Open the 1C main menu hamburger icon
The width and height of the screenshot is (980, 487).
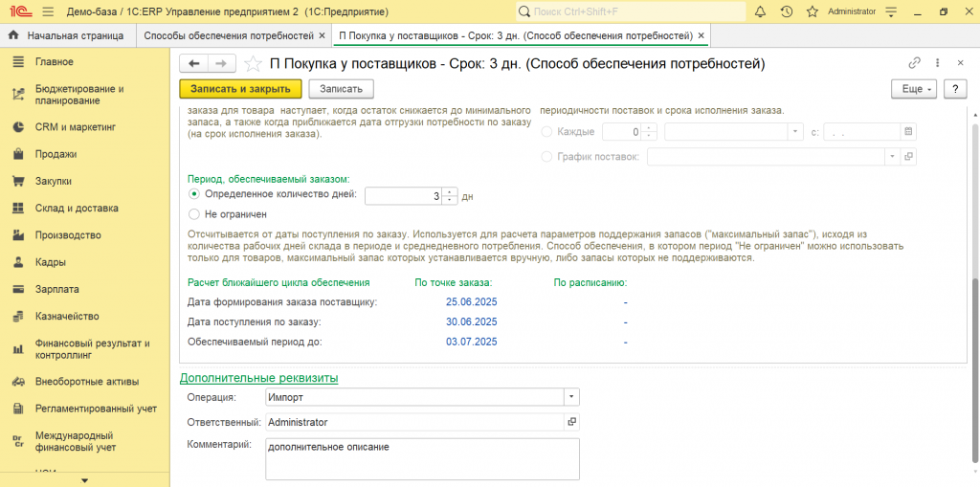pos(50,11)
